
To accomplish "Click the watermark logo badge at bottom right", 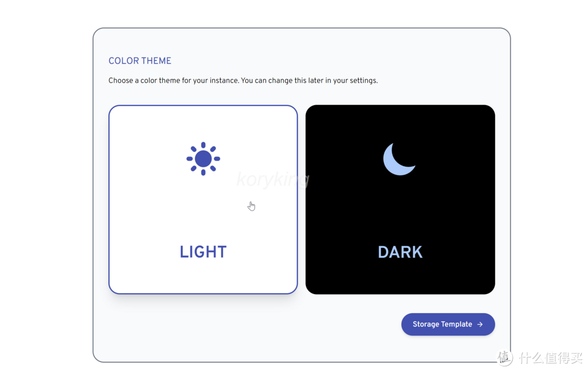I will pos(505,357).
